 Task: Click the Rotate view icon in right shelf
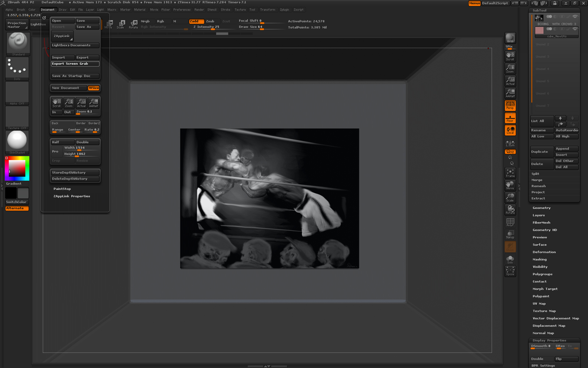[510, 209]
